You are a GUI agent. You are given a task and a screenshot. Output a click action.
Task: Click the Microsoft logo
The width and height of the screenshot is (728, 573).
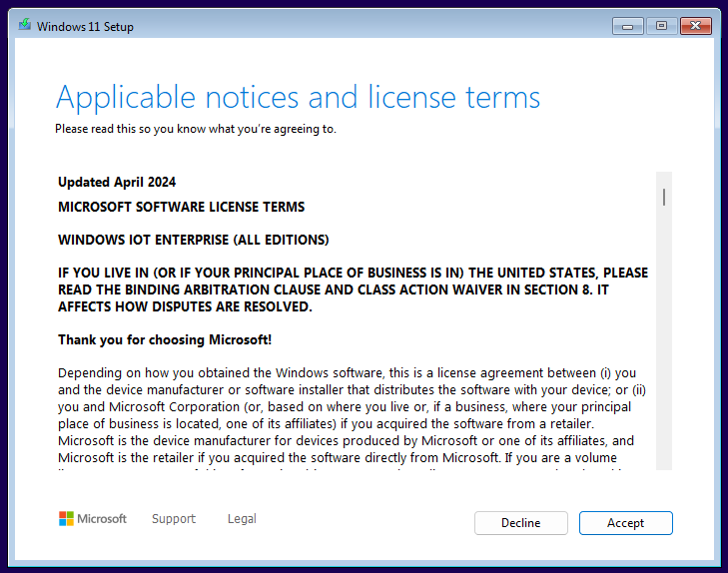tap(93, 519)
